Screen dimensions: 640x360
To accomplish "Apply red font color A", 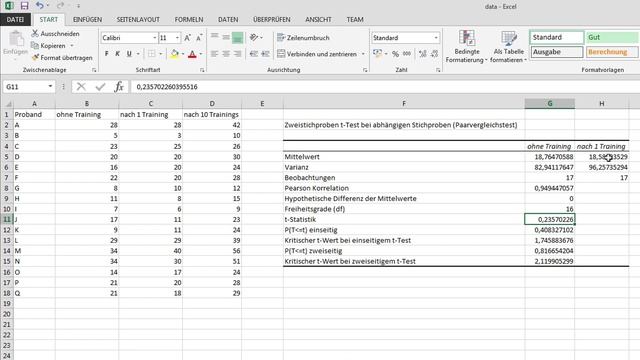I will click(192, 54).
